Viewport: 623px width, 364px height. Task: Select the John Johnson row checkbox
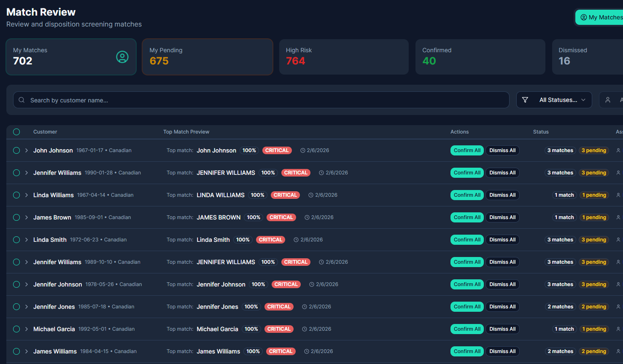16,150
